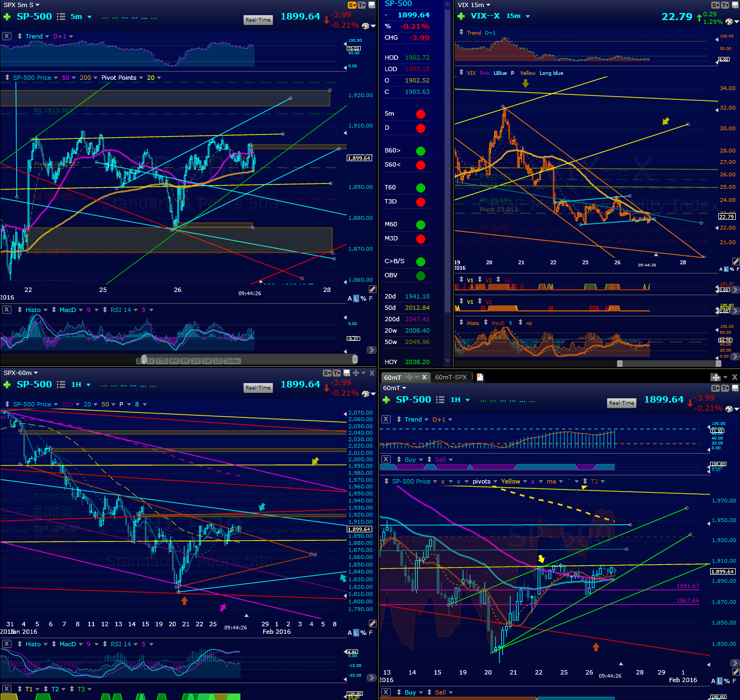Open the color palette icon in SPX-60m chart header
The width and height of the screenshot is (740, 700).
pyautogui.click(x=366, y=393)
